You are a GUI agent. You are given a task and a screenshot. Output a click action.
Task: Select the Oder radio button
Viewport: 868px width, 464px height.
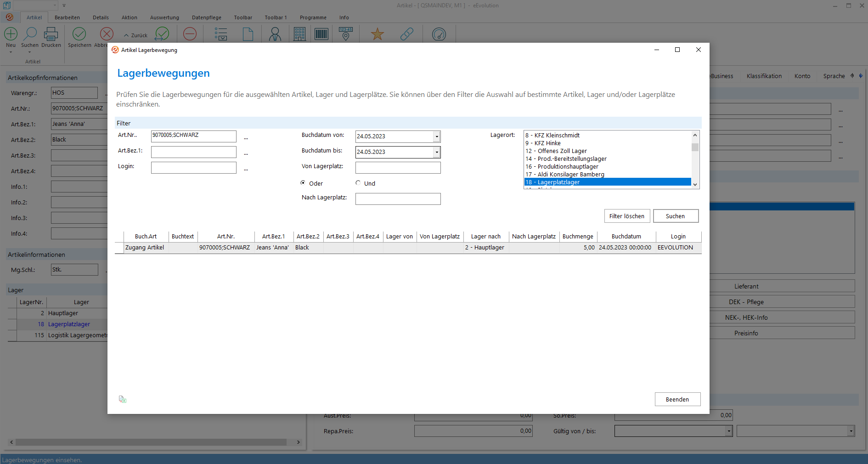pos(303,183)
